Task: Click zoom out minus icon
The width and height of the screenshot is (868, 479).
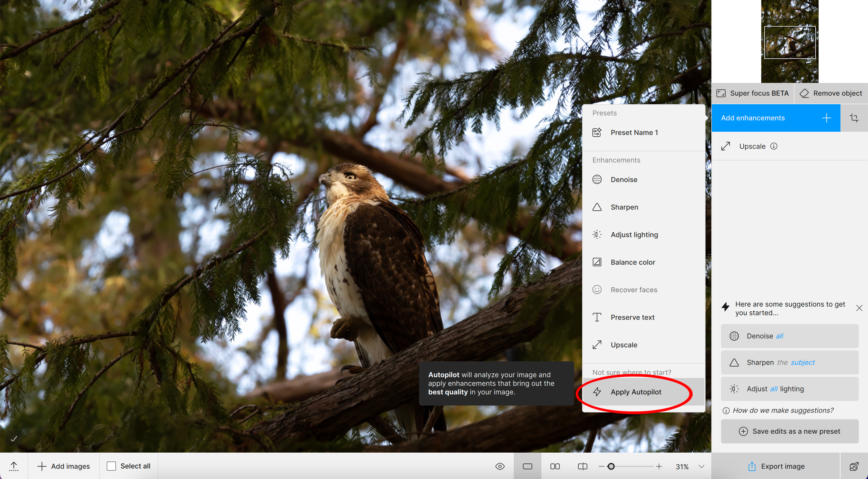Action: [601, 466]
